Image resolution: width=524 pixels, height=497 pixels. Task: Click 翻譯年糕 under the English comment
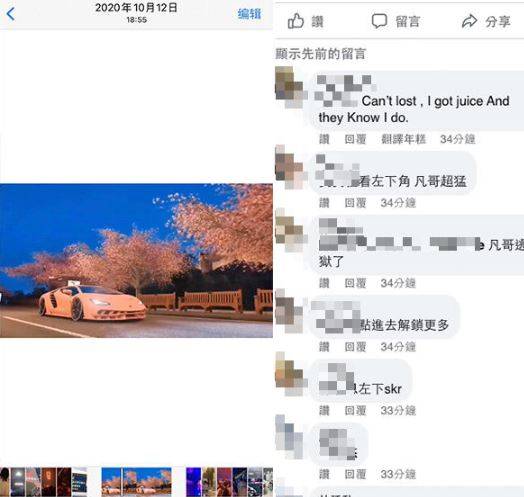[x=404, y=139]
